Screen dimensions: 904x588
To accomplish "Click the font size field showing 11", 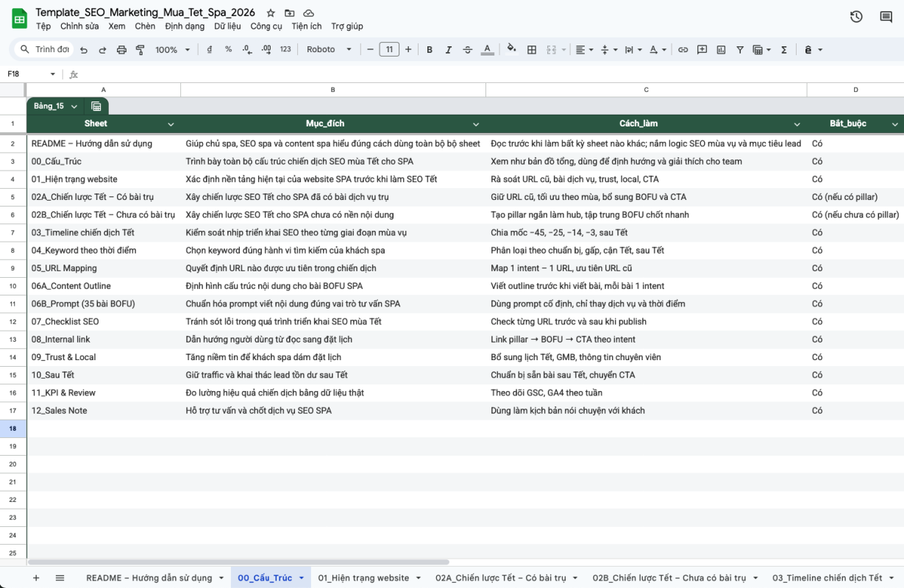I will pos(389,49).
